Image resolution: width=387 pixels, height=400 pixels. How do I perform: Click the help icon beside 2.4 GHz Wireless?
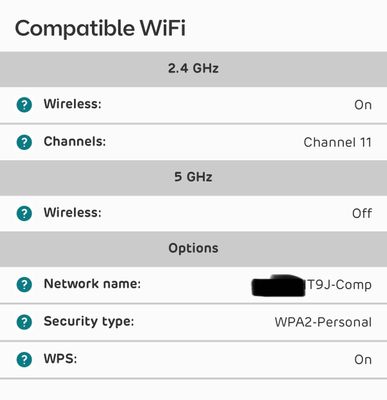[24, 105]
